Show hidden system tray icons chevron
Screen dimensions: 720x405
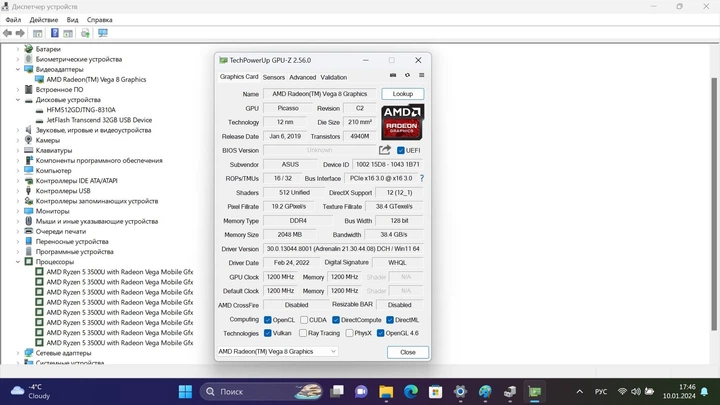pyautogui.click(x=579, y=392)
